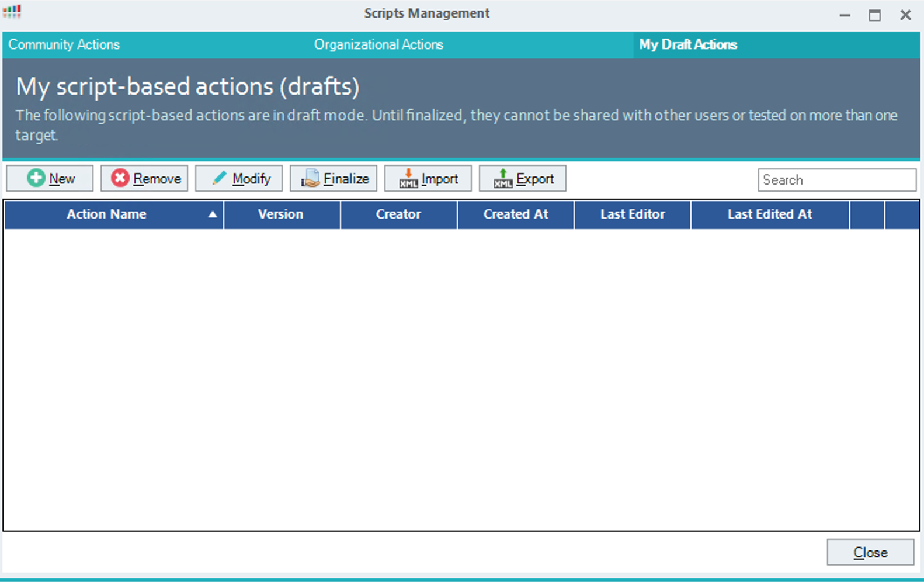Viewport: 924px width, 582px height.
Task: Click the Remove button
Action: [144, 178]
